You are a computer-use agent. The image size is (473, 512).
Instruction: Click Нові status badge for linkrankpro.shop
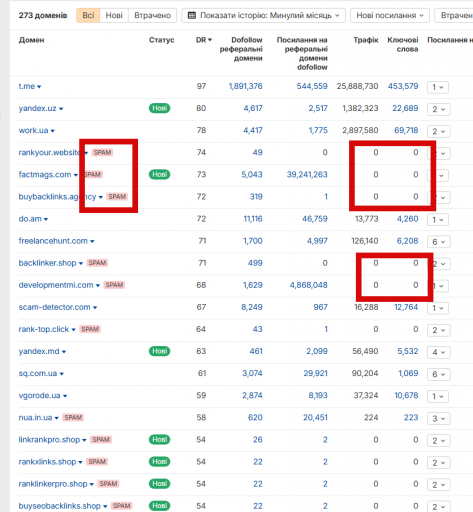159,440
